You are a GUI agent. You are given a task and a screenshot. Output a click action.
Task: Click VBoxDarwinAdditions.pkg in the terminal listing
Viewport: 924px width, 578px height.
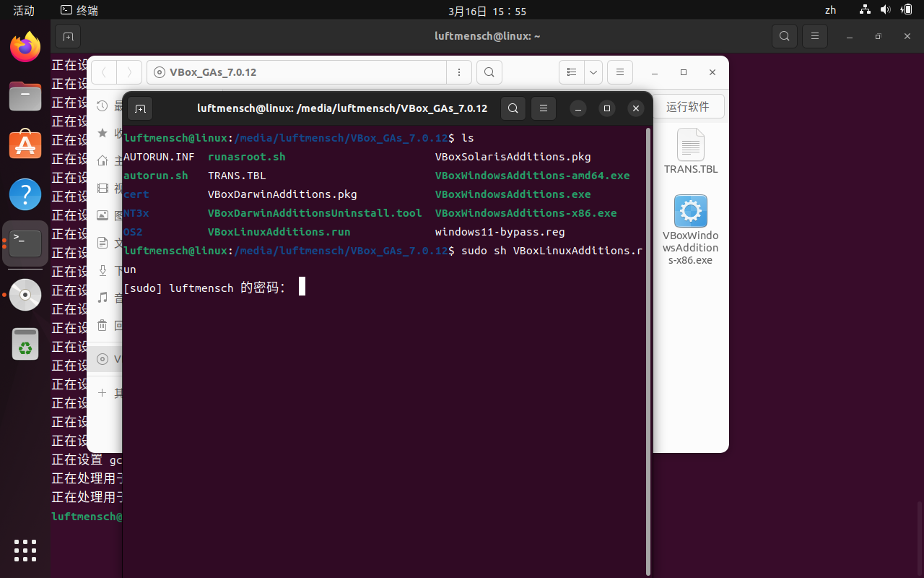point(282,194)
